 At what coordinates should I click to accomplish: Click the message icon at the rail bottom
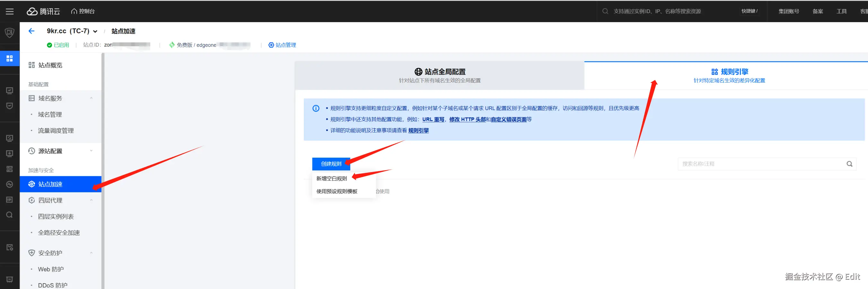pos(9,280)
